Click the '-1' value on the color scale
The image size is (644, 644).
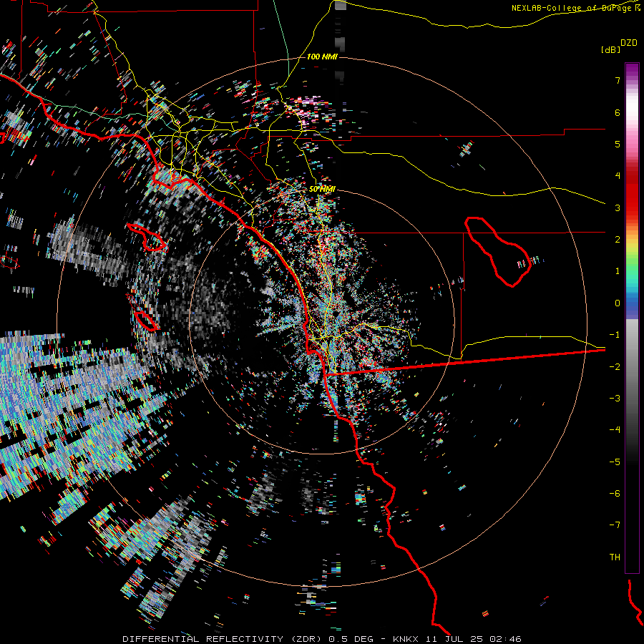tap(615, 335)
